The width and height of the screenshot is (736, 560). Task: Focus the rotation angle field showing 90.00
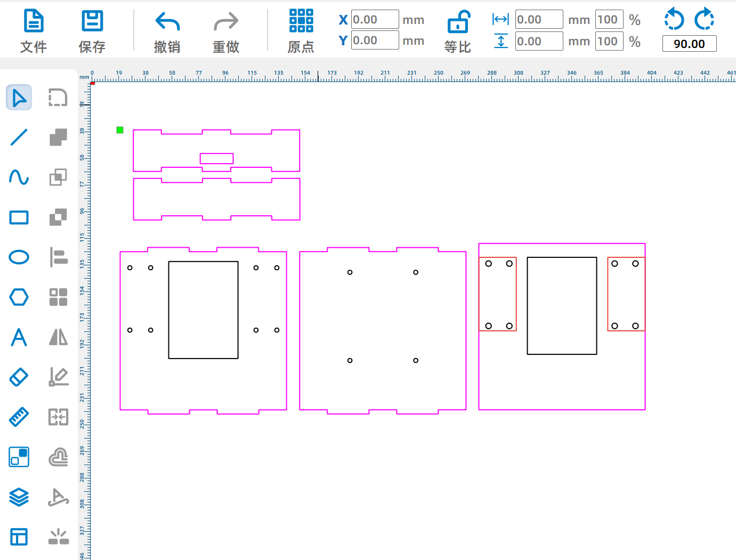(x=689, y=44)
